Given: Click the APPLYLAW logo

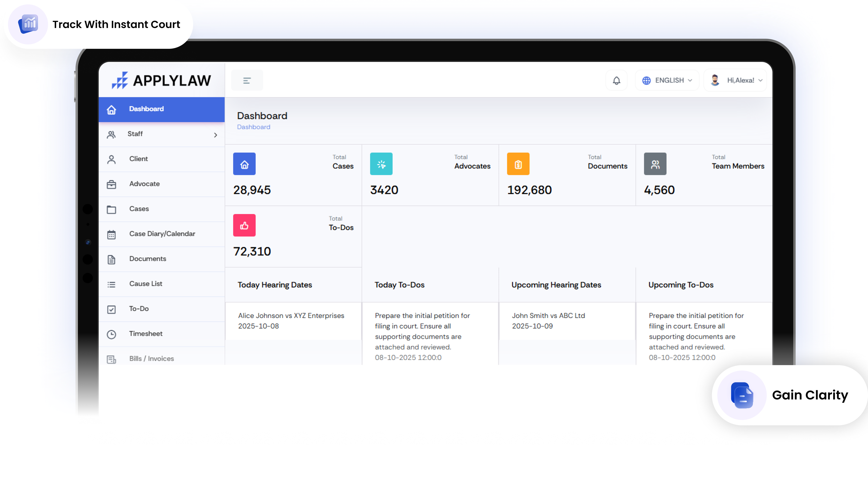Looking at the screenshot, I should tap(161, 80).
